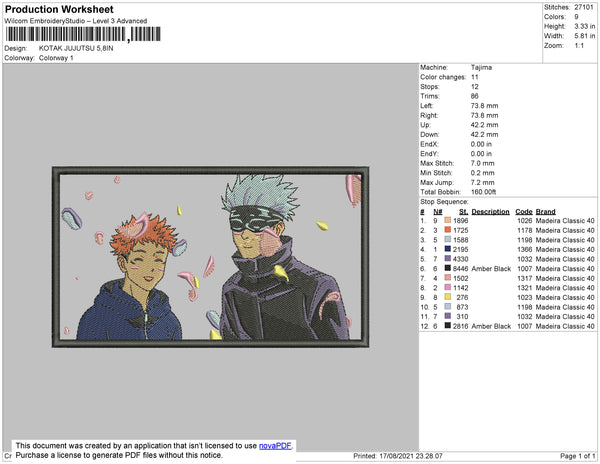Click stitch count '873' in stop 10
Image resolution: width=600 pixels, height=464 pixels.
[462, 307]
